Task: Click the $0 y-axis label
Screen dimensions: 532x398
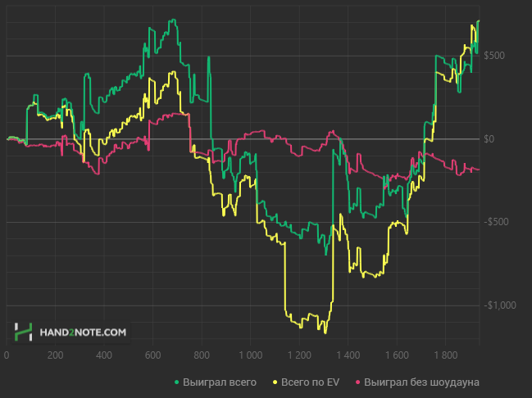Action: 489,139
